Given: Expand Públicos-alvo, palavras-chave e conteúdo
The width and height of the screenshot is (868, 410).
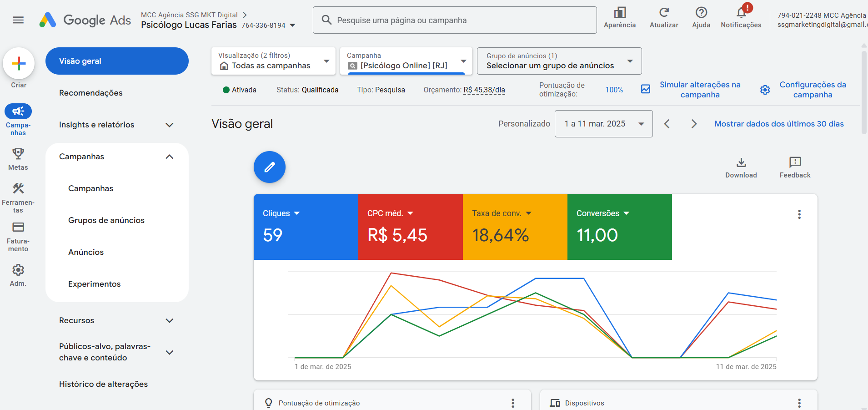Looking at the screenshot, I should click(170, 352).
